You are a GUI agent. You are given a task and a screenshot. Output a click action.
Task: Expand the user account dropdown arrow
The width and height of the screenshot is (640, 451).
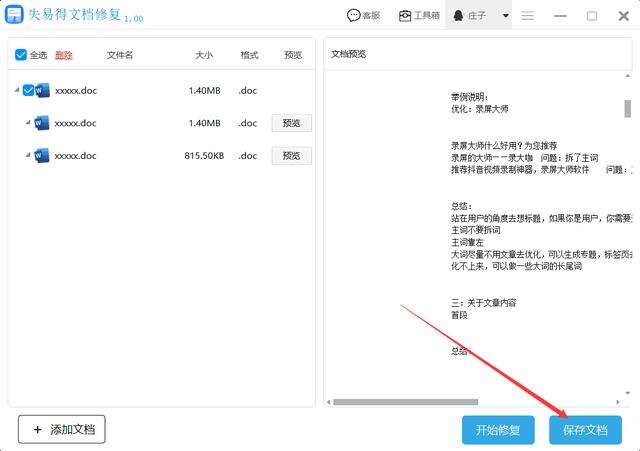pyautogui.click(x=505, y=16)
